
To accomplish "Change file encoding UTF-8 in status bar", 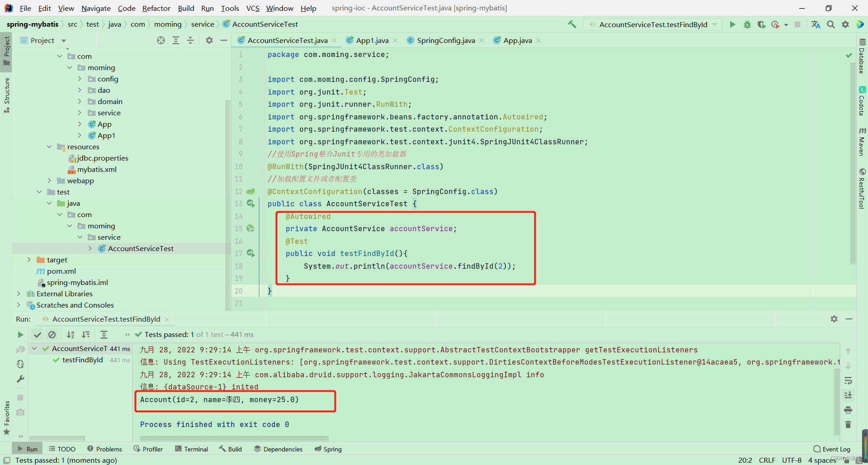I will coord(792,460).
